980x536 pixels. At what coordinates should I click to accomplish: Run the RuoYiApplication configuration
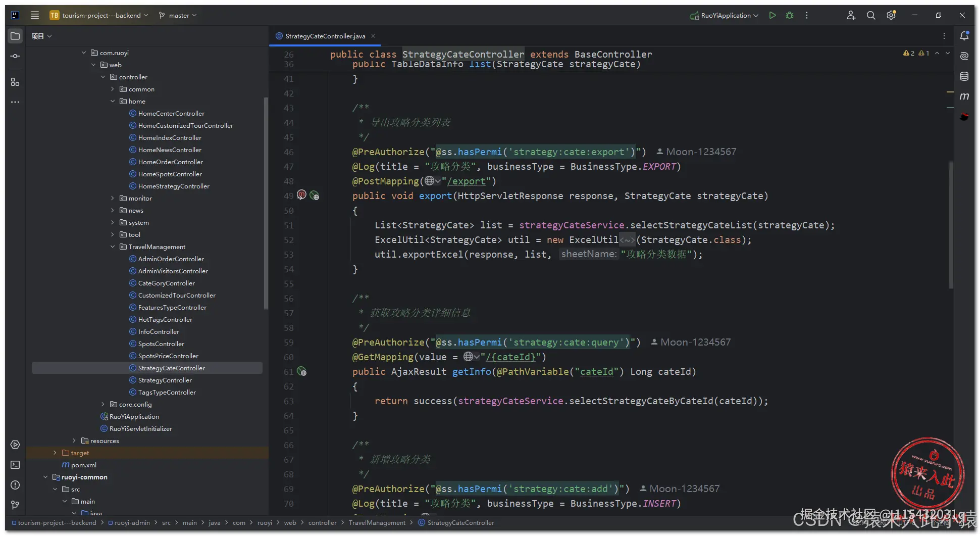pyautogui.click(x=772, y=15)
